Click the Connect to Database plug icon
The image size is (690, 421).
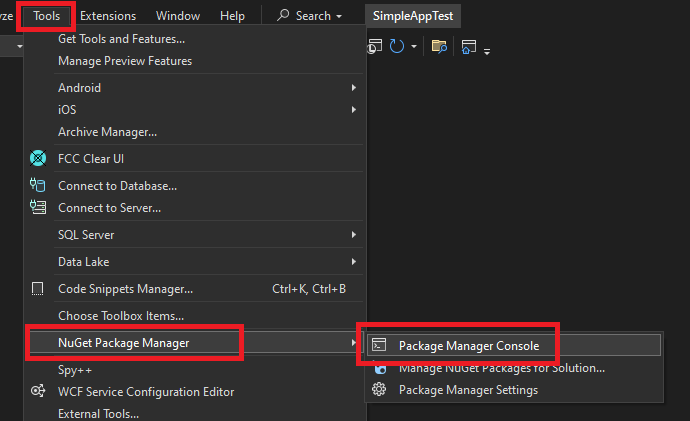click(38, 185)
